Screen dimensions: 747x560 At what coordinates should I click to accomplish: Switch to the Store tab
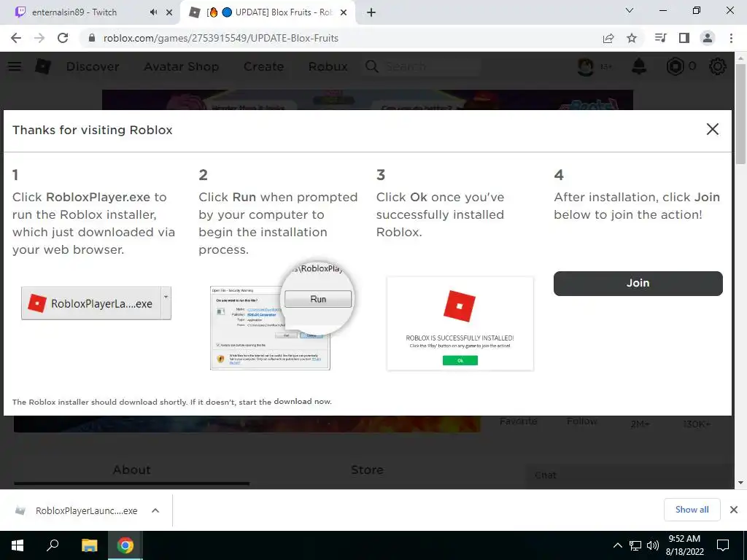[x=368, y=470]
